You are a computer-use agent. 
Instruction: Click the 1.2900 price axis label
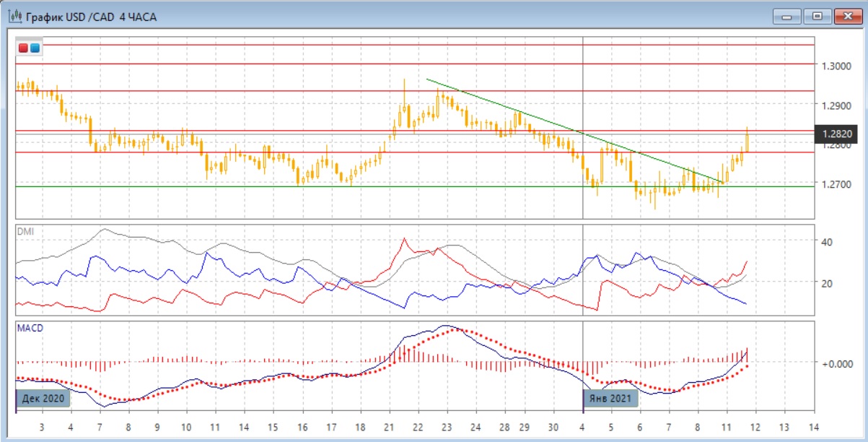pyautogui.click(x=838, y=105)
